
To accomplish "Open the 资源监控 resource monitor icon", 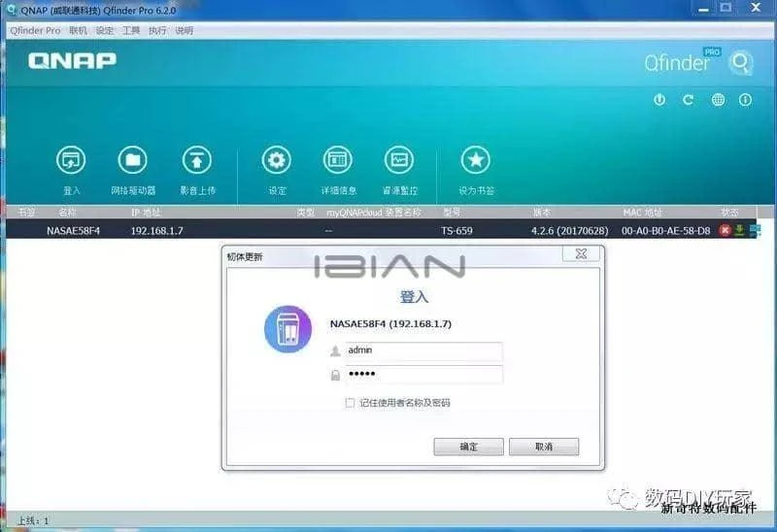I will coord(399,160).
